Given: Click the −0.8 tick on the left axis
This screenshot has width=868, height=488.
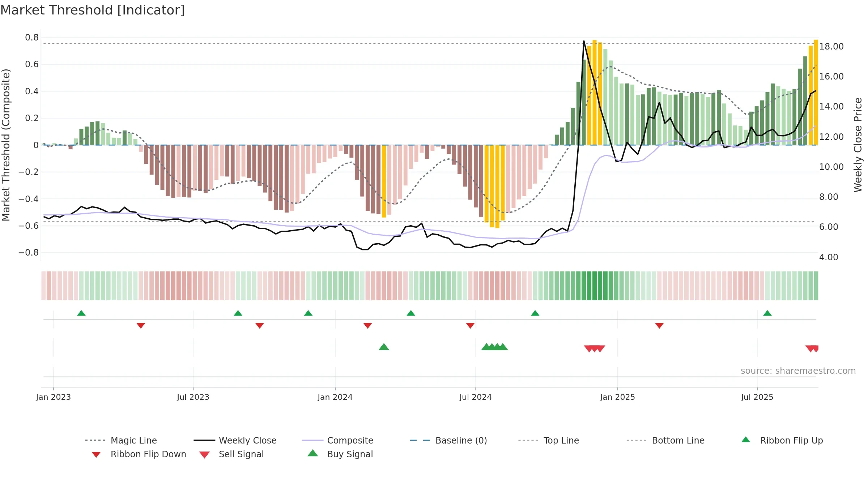Looking at the screenshot, I should click(29, 253).
